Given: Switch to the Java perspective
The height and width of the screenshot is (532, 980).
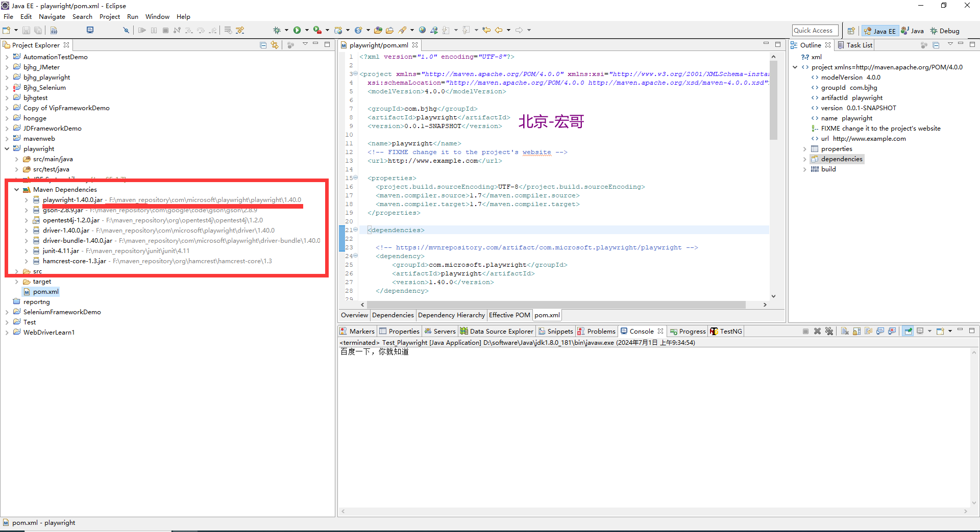Looking at the screenshot, I should click(913, 31).
